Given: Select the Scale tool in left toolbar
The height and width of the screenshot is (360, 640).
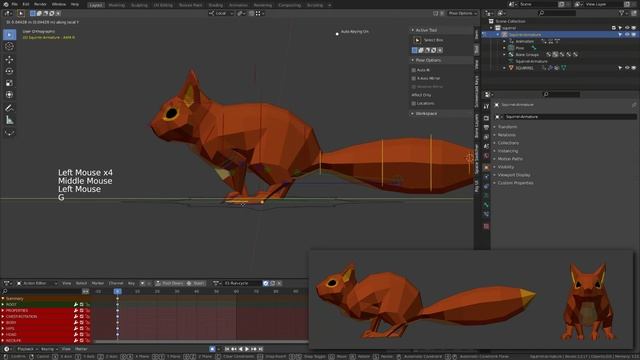Looking at the screenshot, I should pyautogui.click(x=9, y=83).
